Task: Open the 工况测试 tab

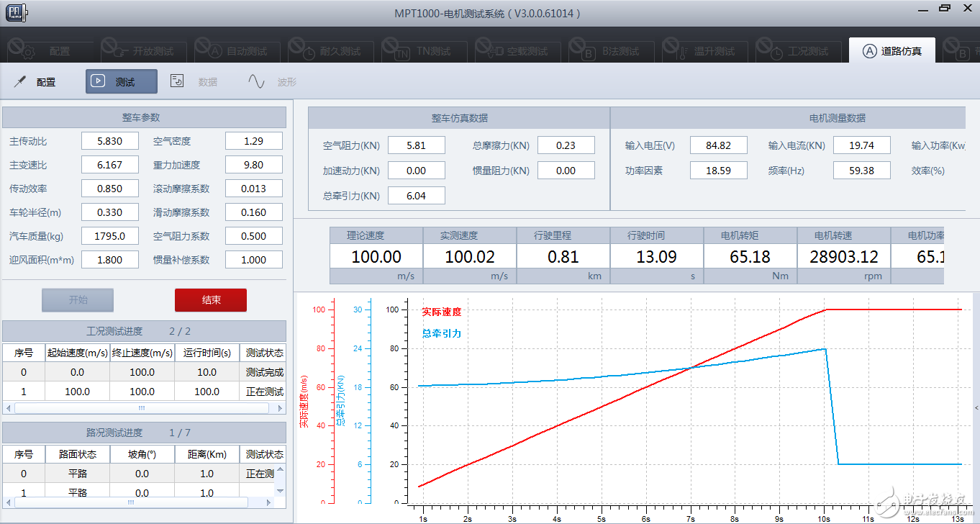Action: pos(799,52)
